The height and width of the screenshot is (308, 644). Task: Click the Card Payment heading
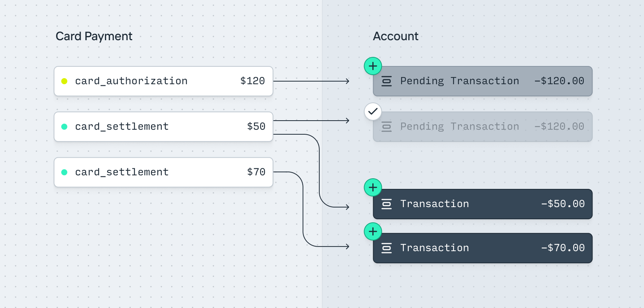[94, 36]
